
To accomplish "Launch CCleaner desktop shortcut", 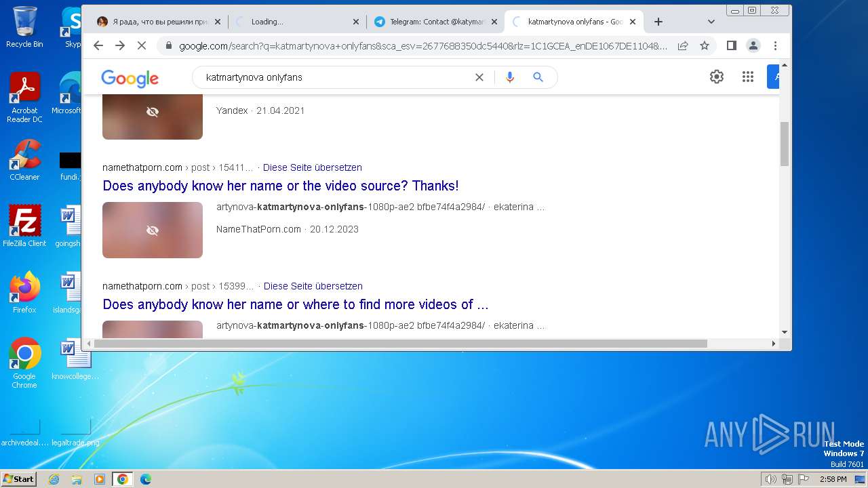I will (x=24, y=161).
